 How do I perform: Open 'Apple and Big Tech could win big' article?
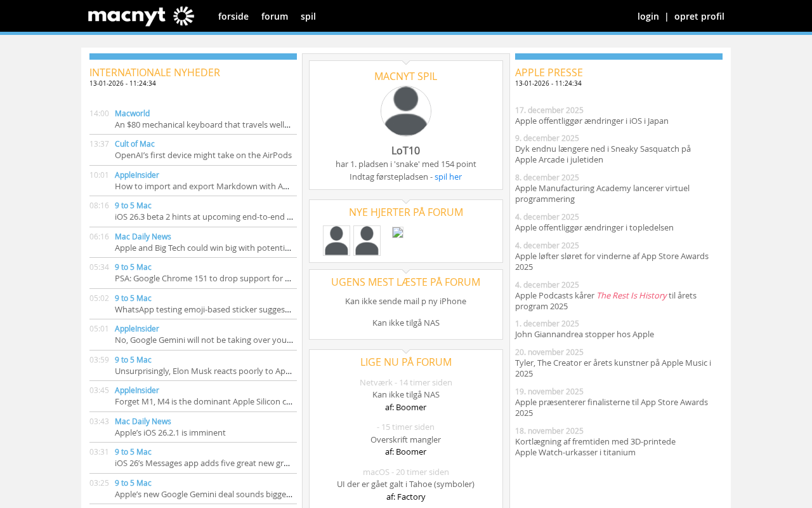[x=203, y=248]
